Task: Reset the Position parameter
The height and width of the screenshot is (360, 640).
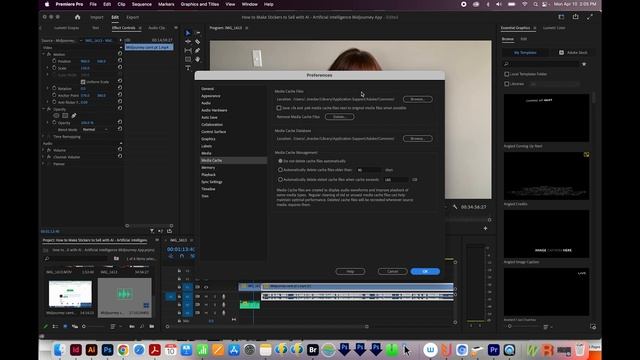Action: click(x=120, y=60)
